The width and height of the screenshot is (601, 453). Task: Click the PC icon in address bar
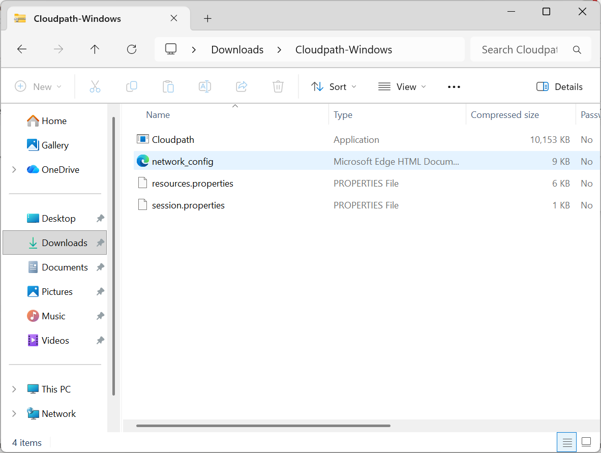point(171,49)
